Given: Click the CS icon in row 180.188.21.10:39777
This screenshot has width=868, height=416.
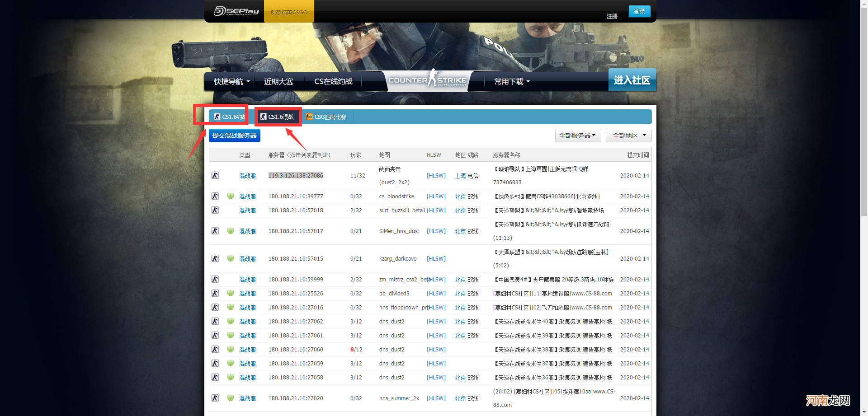Looking at the screenshot, I should 215,196.
